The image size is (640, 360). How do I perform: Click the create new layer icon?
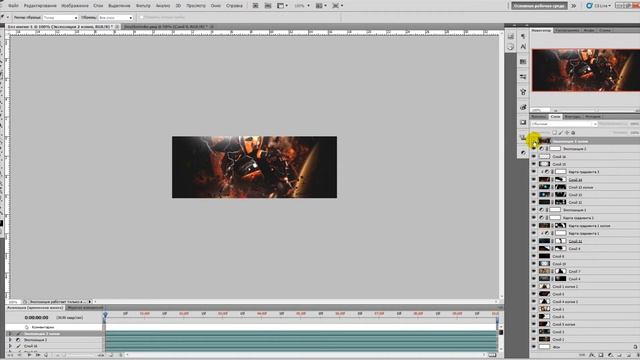point(629,355)
